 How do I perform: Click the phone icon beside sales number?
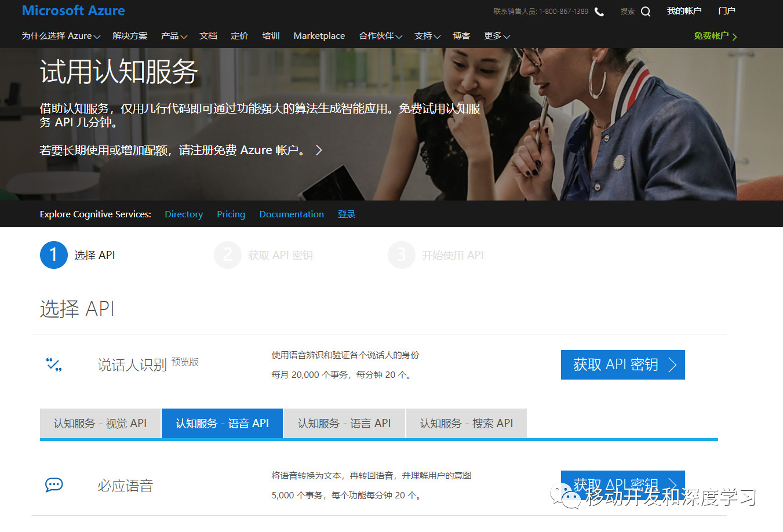click(599, 12)
